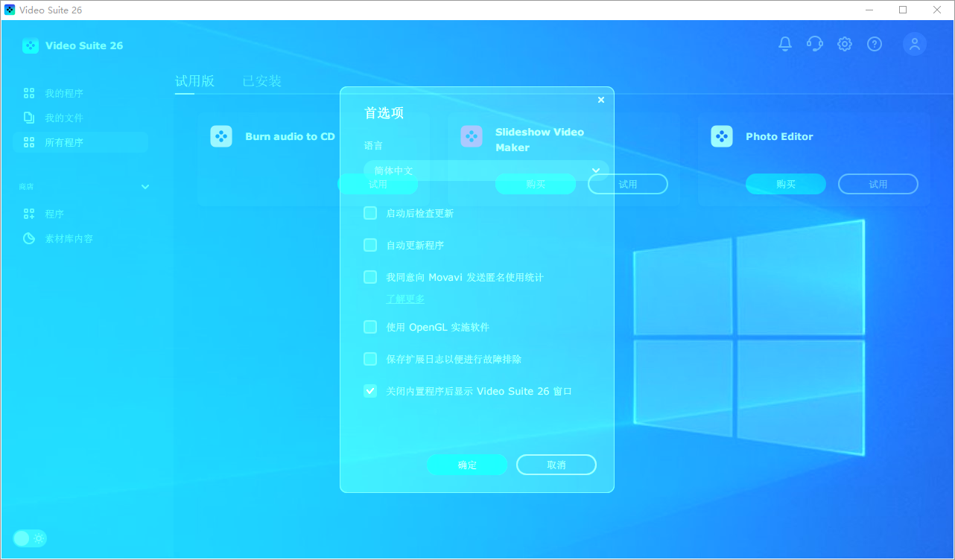Viewport: 955px width, 560px height.
Task: Click the Slideshow Video Maker app icon
Action: coord(472,136)
